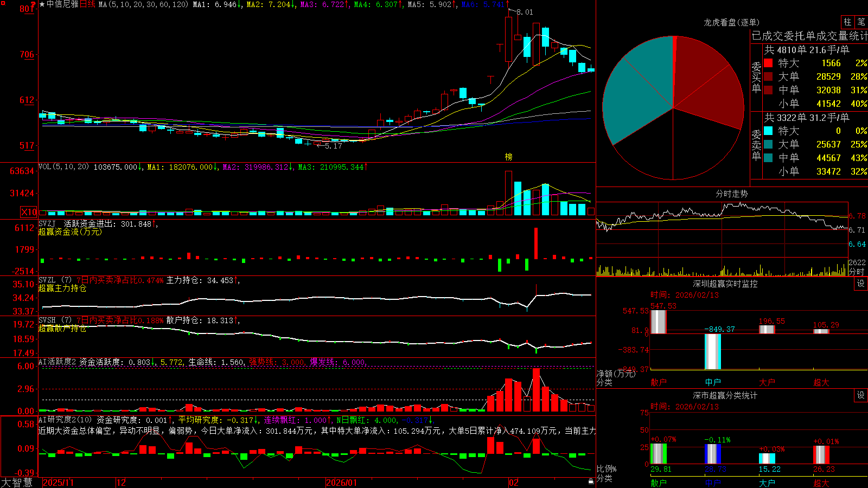
Task: Click the 超大 bar showing 105.29
Action: (x=821, y=331)
